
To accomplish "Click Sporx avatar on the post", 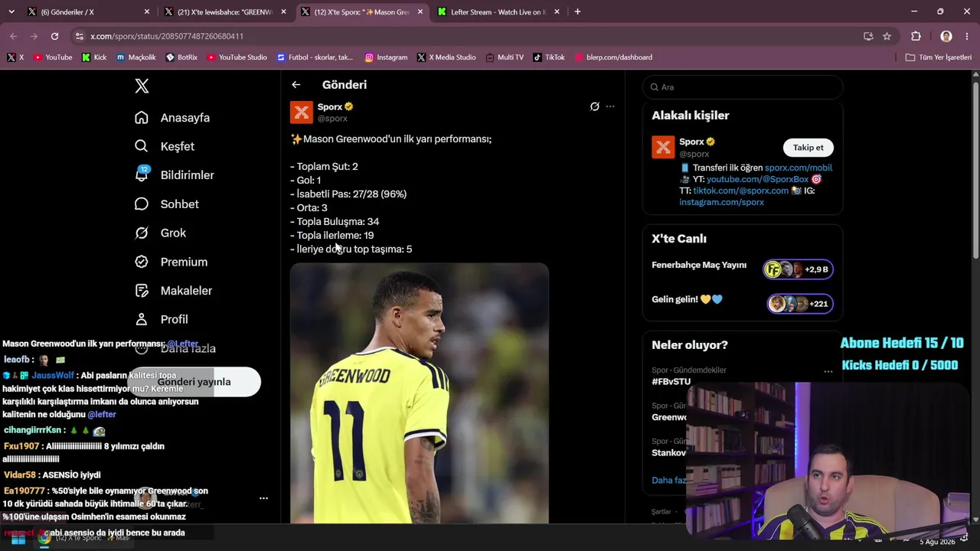I will (302, 112).
